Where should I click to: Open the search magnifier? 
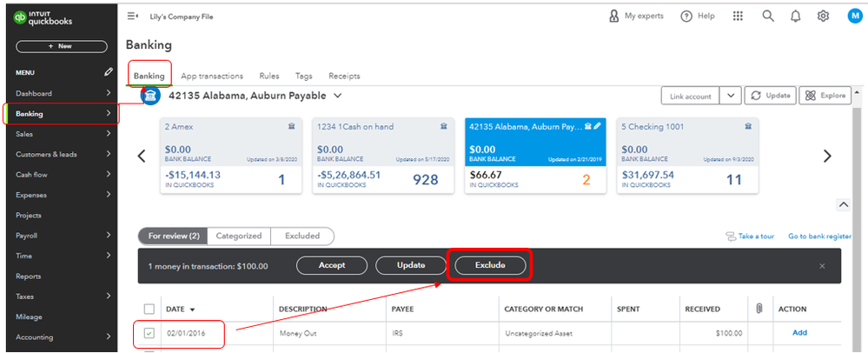coord(768,16)
